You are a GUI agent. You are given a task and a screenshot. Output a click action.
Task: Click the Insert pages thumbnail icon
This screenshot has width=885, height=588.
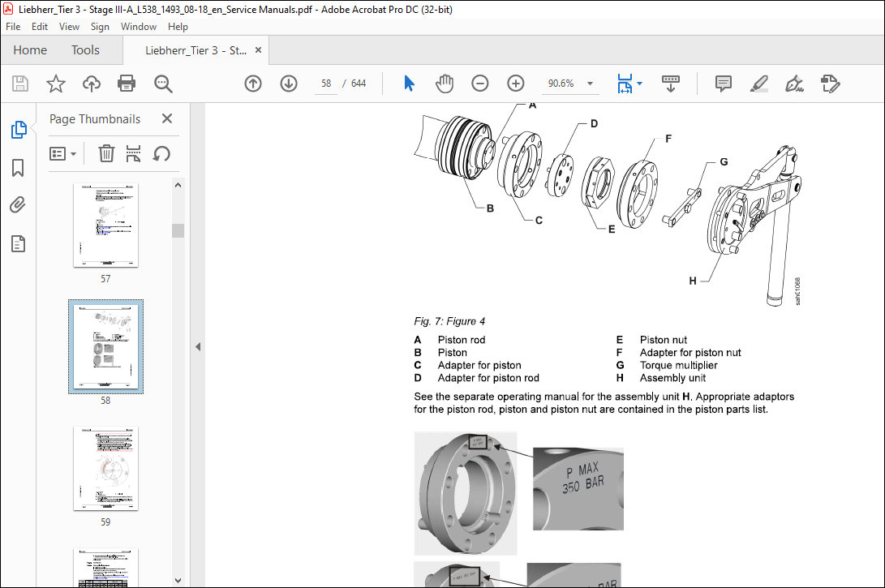pyautogui.click(x=133, y=153)
